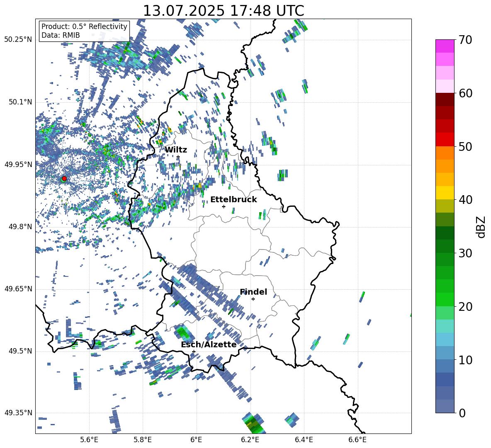Click the Wiltz station cross marker
This screenshot has height=448, width=491.
click(178, 157)
